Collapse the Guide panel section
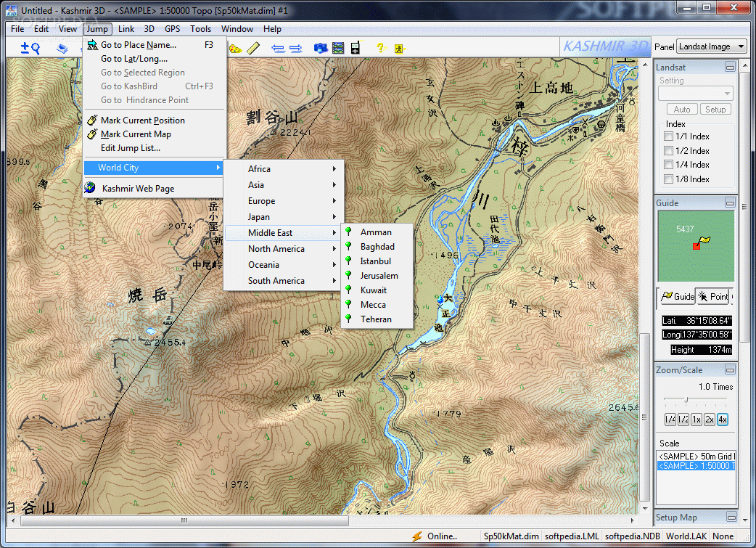The image size is (756, 548). [x=731, y=203]
